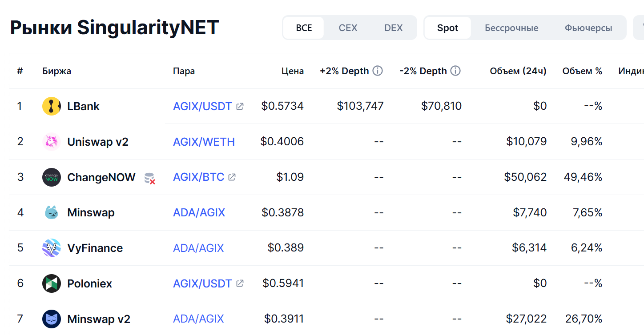The image size is (644, 335).
Task: Click the Minswap cat logo icon
Action: pos(52,212)
